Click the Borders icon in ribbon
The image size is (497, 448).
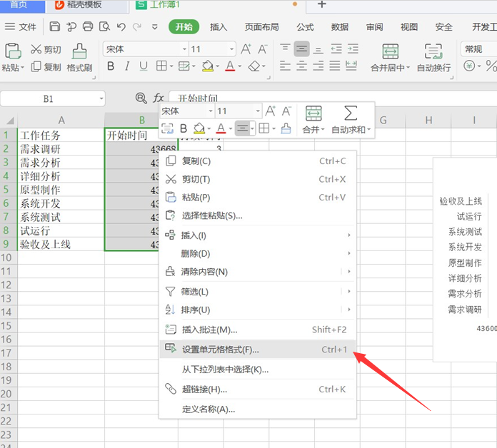[161, 66]
